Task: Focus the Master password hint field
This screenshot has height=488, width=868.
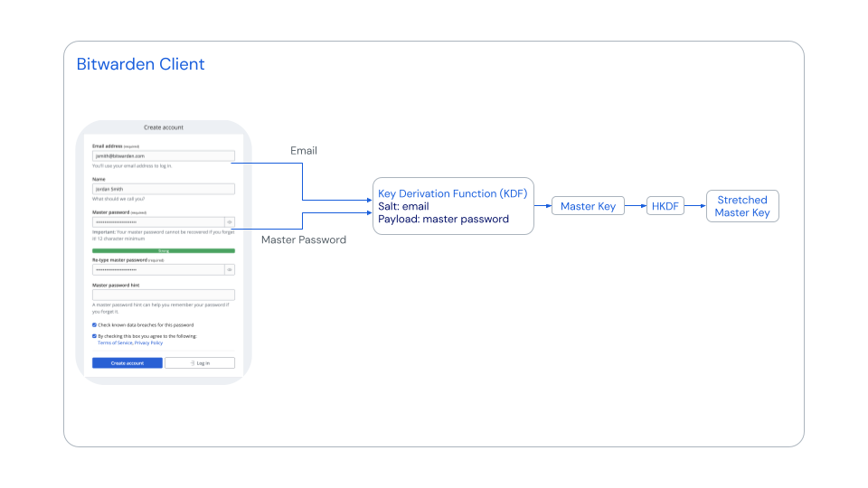Action: 164,295
